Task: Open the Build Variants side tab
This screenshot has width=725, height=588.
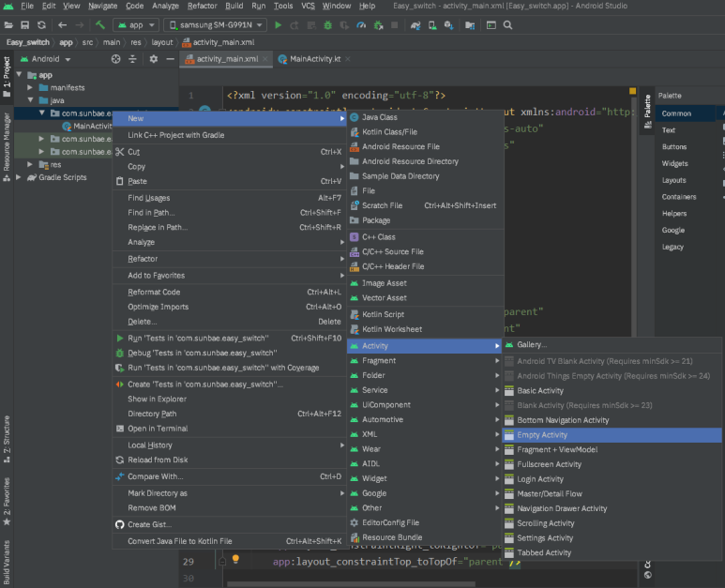Action: coord(7,562)
